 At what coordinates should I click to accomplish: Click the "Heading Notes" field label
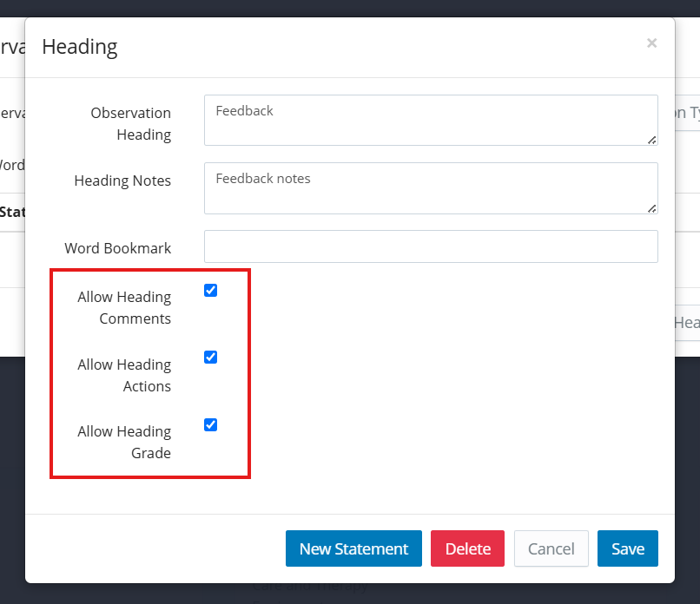click(x=122, y=181)
